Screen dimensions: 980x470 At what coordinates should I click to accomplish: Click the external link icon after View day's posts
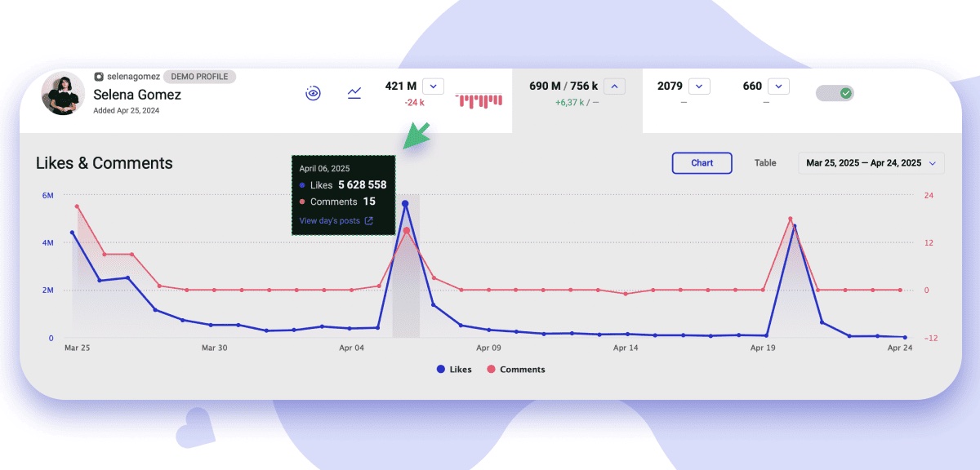coord(369,220)
